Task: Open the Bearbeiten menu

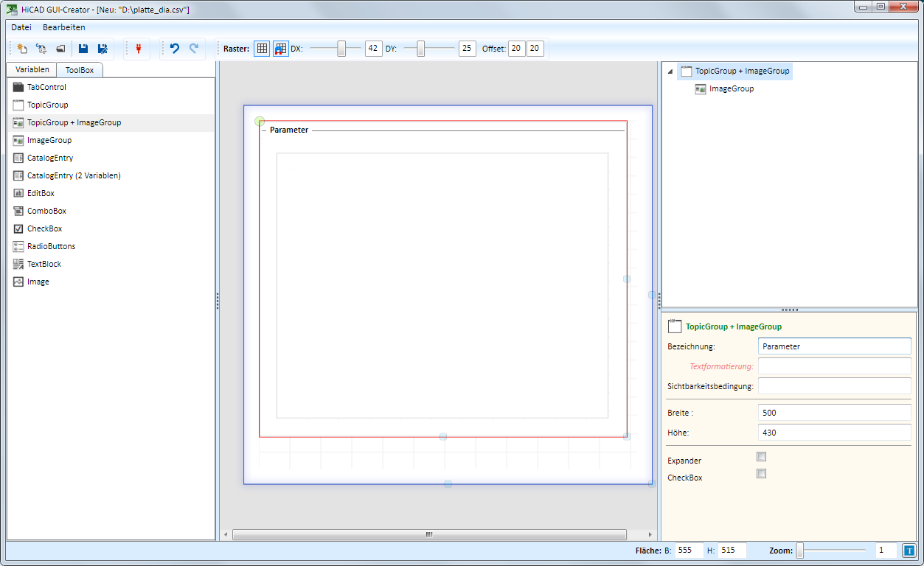Action: [64, 27]
